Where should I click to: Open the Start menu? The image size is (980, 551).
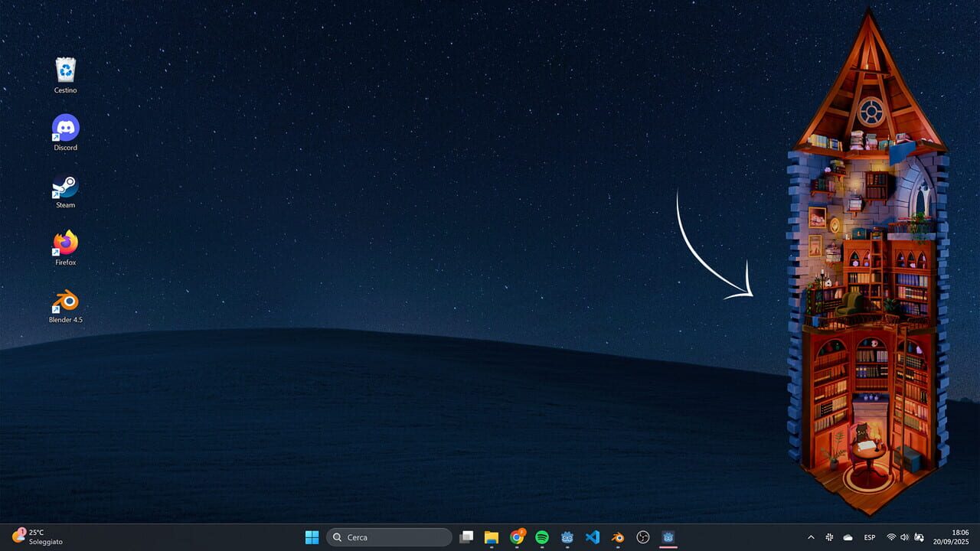point(312,536)
